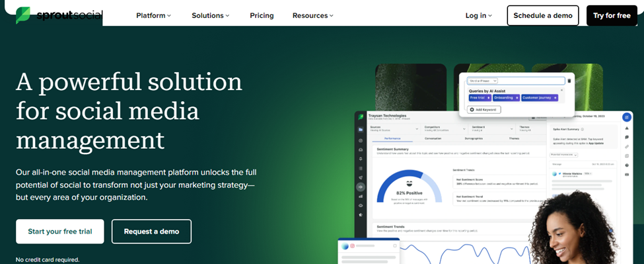
Task: Expand the Resources navigation menu
Action: (313, 16)
